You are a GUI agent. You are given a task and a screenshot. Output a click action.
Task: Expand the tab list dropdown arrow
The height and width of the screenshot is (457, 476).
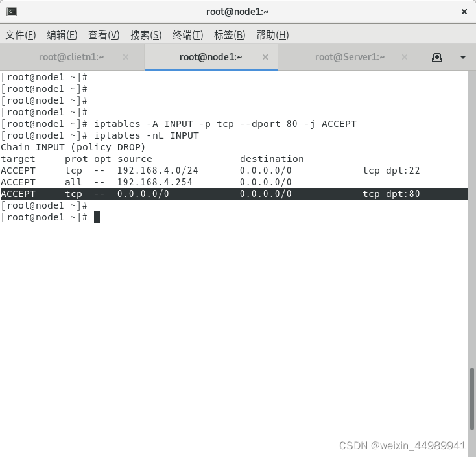click(462, 57)
